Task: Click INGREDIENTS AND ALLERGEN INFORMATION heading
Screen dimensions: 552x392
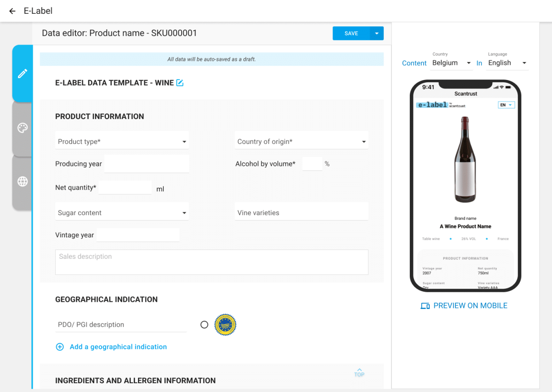Action: 135,381
